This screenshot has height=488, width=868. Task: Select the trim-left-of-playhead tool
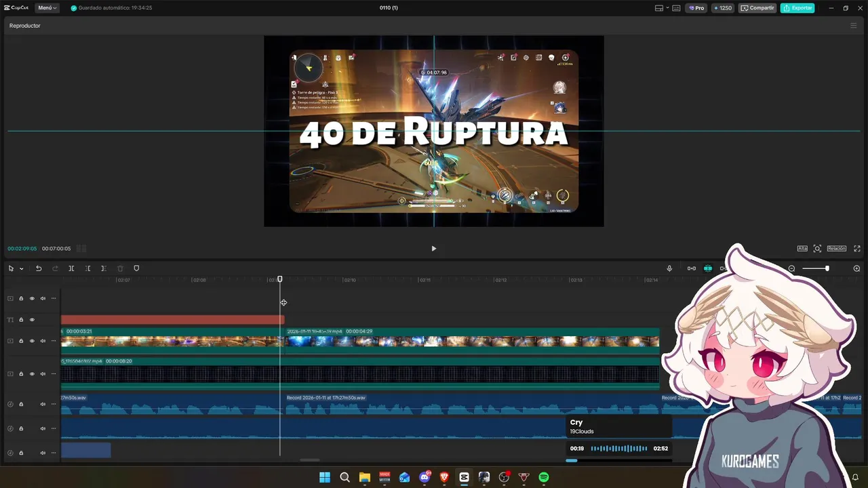click(x=87, y=268)
